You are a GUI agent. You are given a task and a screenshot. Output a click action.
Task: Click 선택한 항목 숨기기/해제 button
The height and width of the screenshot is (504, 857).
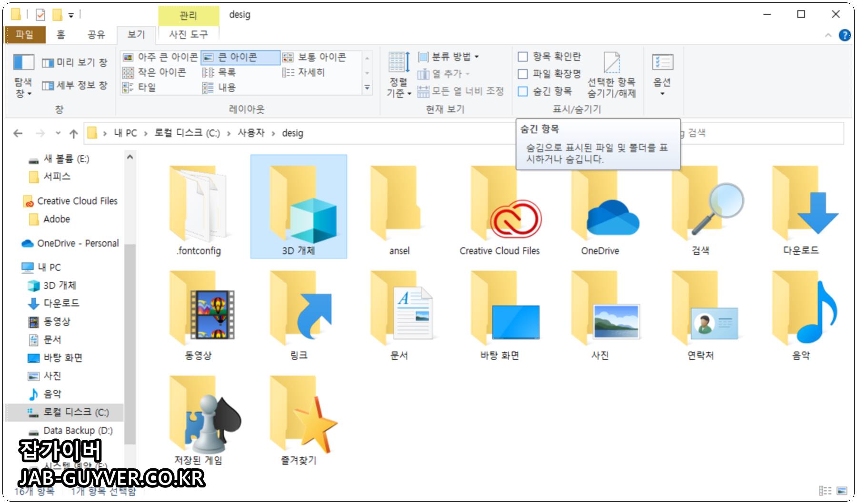click(x=612, y=75)
